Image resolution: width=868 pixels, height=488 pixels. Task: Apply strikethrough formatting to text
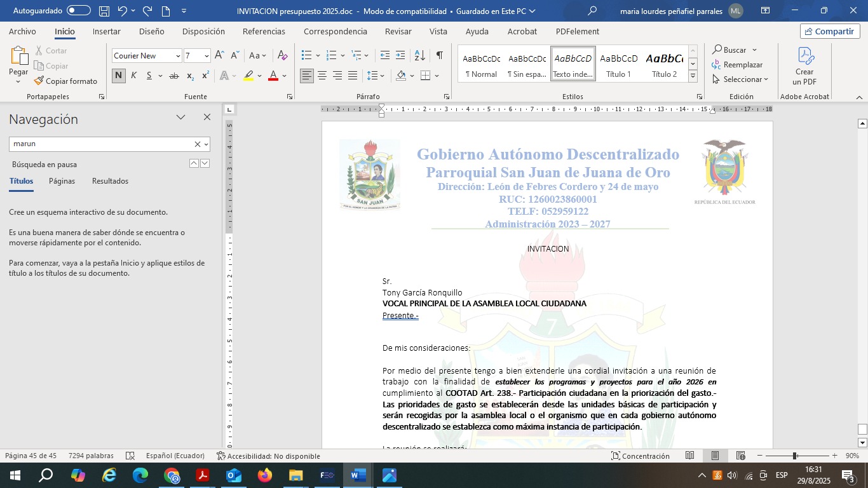tap(173, 76)
